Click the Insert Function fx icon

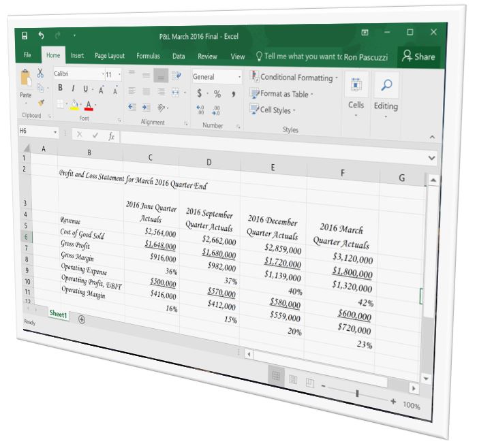[x=111, y=136]
